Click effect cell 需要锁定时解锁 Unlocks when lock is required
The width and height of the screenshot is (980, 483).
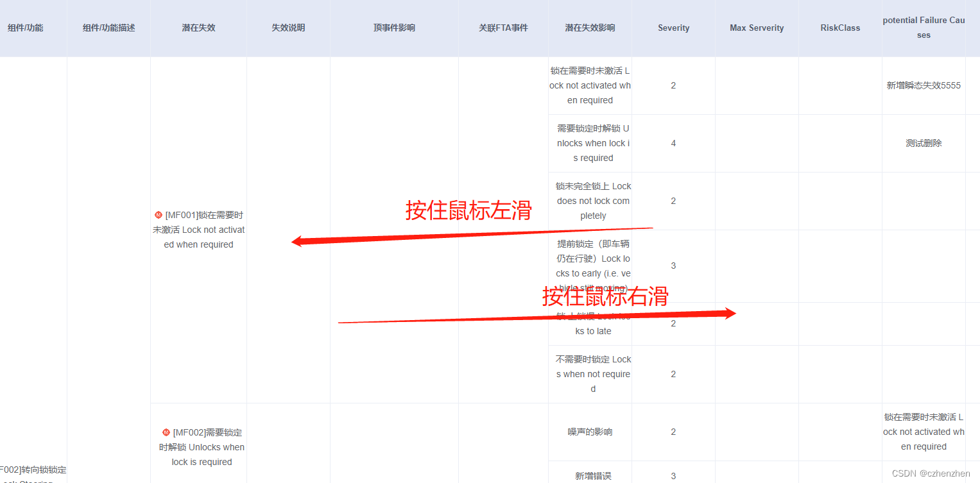pos(590,143)
